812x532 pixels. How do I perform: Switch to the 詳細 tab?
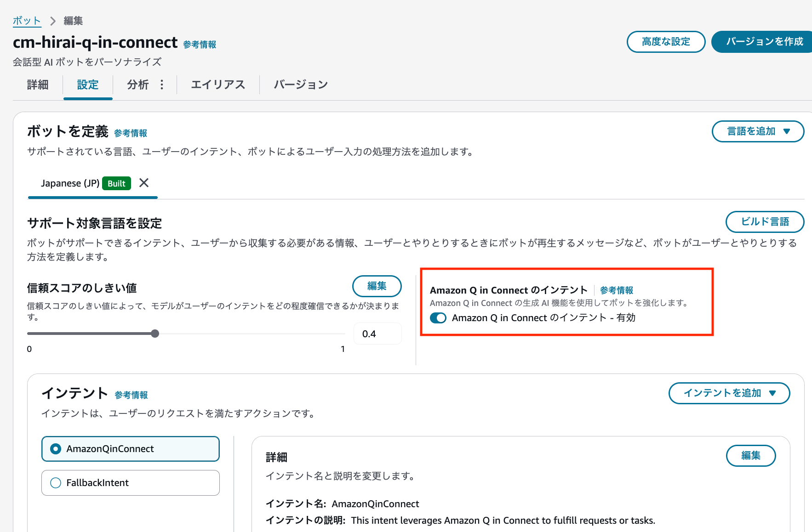[x=38, y=85]
